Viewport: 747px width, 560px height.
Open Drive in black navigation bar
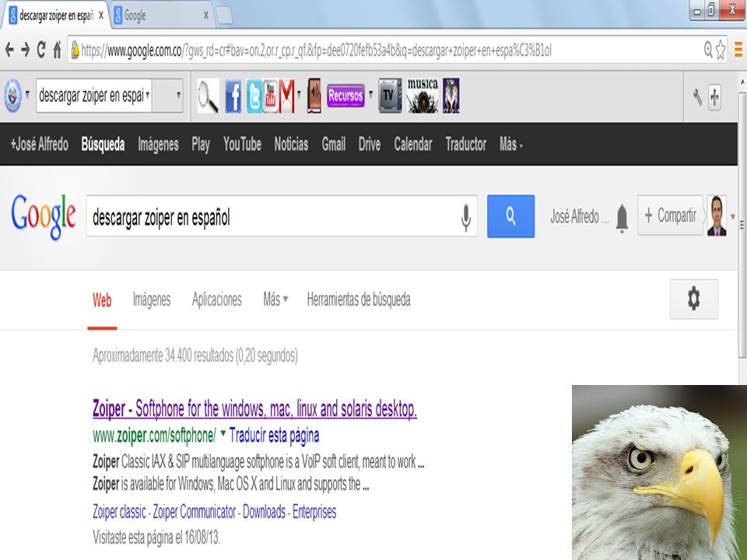369,145
